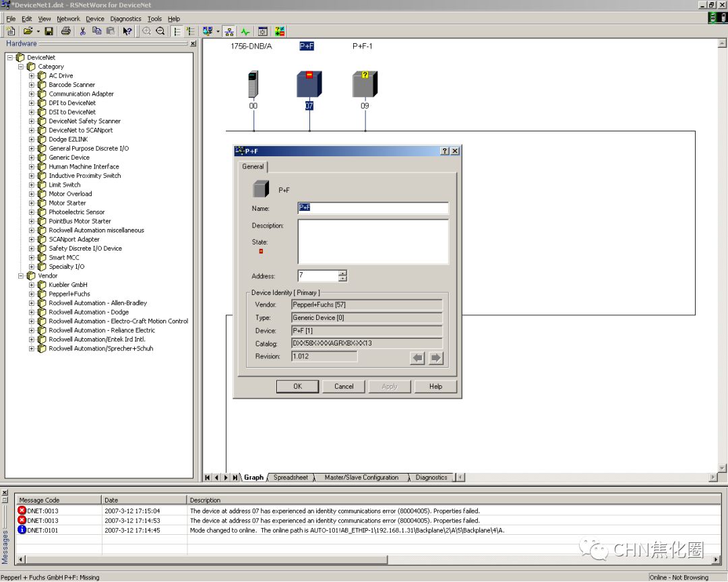This screenshot has width=728, height=582.
Task: Click the Date column header
Action: point(144,500)
